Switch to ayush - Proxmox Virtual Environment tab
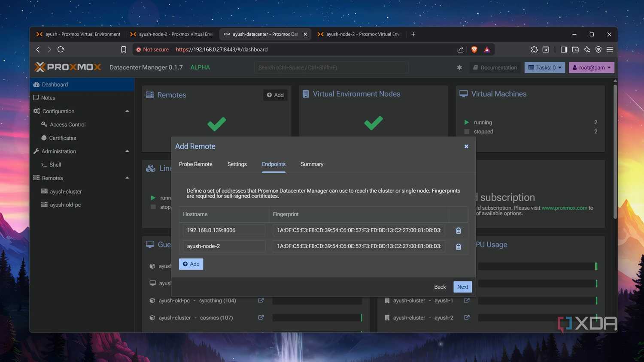Screen dimensions: 644x362 tap(78, 34)
